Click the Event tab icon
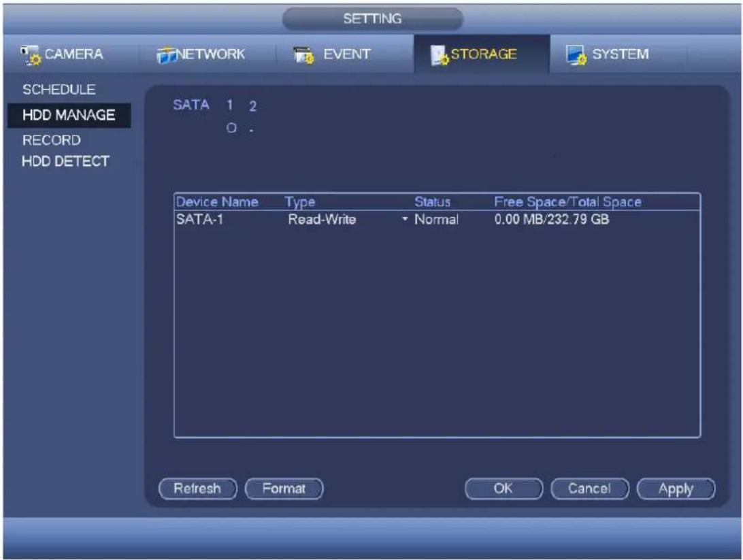743x560 pixels. (x=303, y=55)
